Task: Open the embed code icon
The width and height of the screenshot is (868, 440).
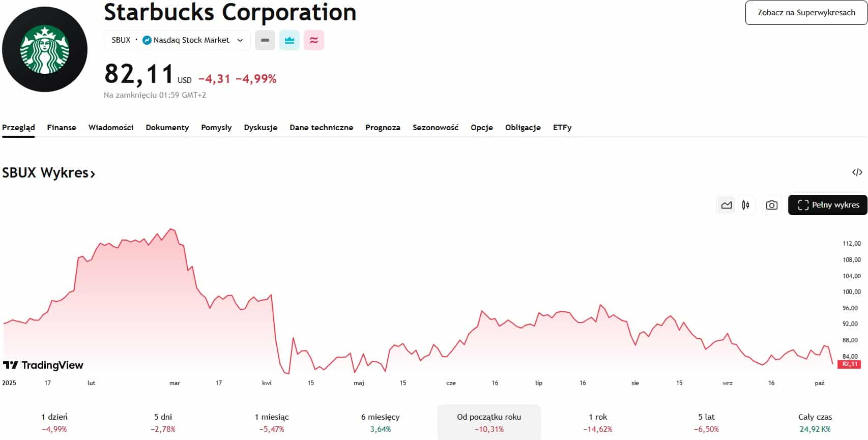Action: coord(857,172)
